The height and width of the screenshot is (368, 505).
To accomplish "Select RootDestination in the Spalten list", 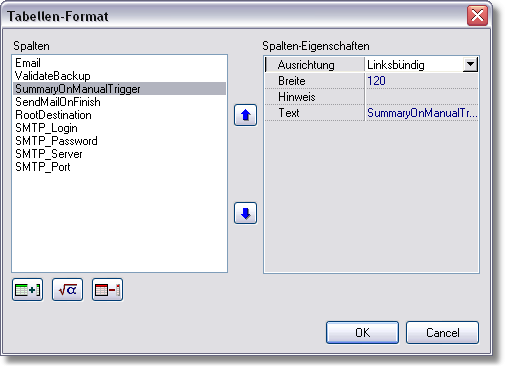I will click(x=119, y=115).
